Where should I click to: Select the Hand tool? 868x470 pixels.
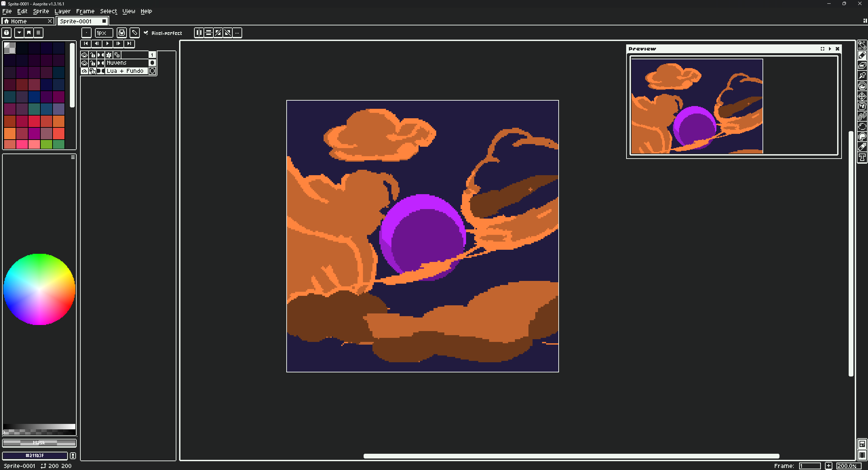click(862, 86)
